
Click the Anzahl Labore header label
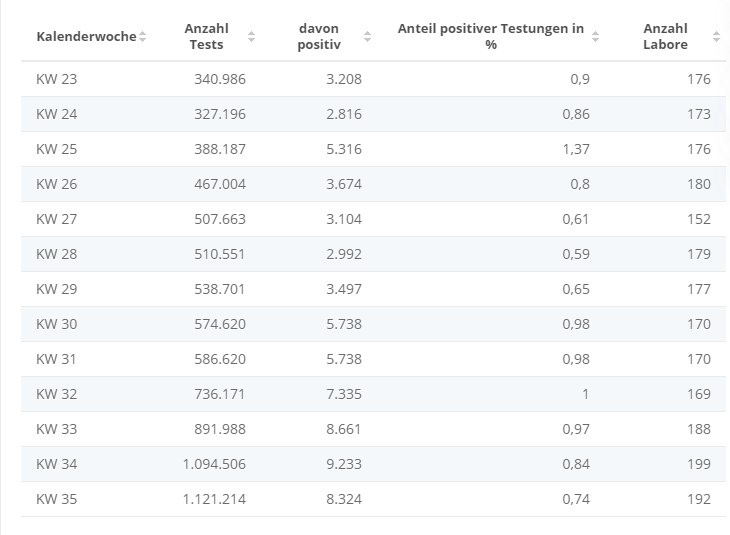(665, 37)
